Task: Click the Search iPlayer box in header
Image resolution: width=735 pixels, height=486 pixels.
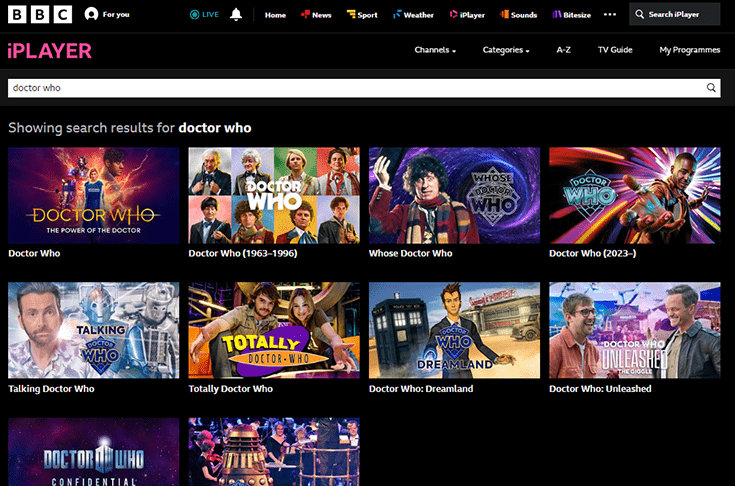Action: point(675,14)
